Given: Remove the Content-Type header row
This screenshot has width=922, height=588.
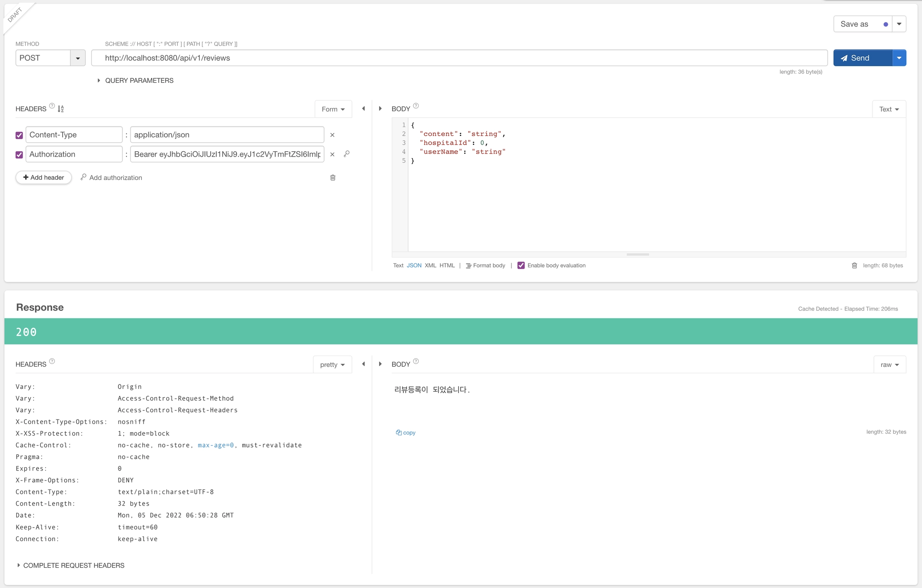Looking at the screenshot, I should (332, 135).
